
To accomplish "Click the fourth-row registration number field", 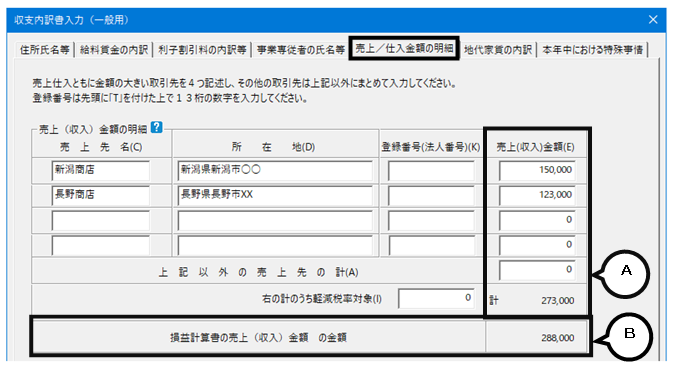I will pyautogui.click(x=432, y=245).
